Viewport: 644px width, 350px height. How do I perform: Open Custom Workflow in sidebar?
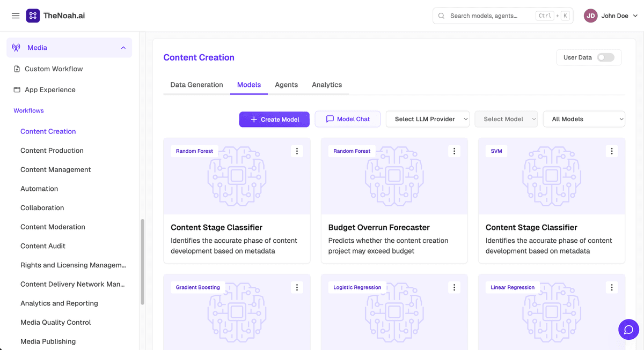(x=54, y=69)
